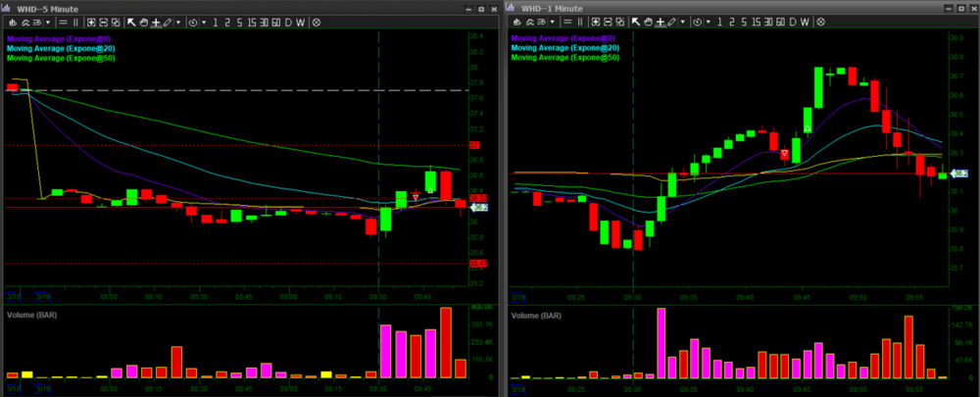Open chart type dropdown in 5 Minute toolbar

click(x=49, y=22)
